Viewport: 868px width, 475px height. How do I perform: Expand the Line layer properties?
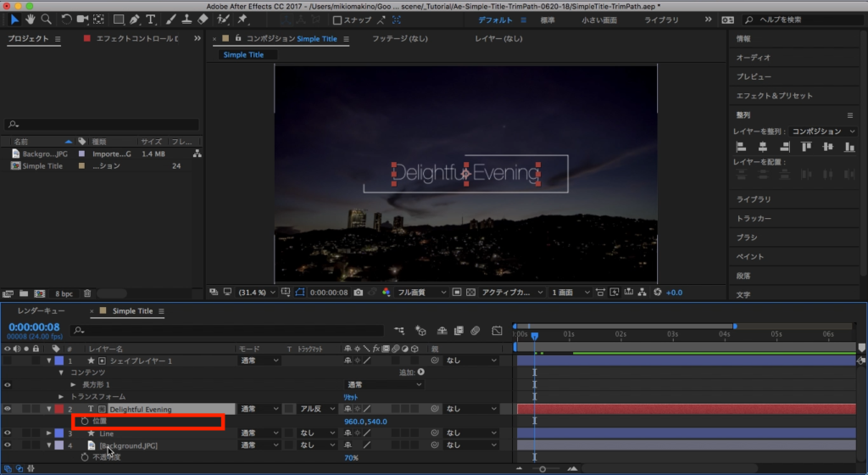[49, 433]
